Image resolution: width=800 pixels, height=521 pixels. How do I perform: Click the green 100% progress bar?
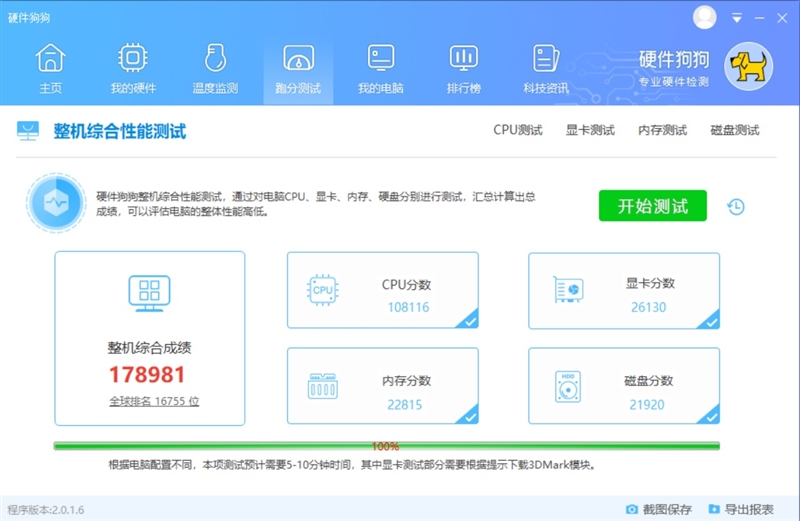(386, 446)
